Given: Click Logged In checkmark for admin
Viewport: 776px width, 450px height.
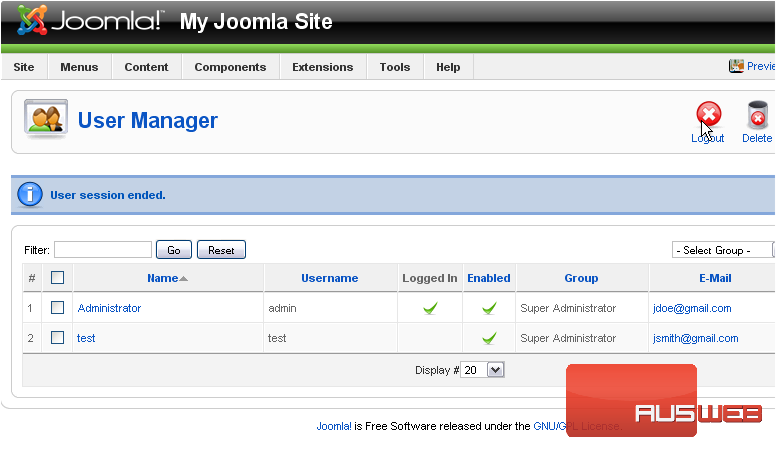Looking at the screenshot, I should (430, 308).
